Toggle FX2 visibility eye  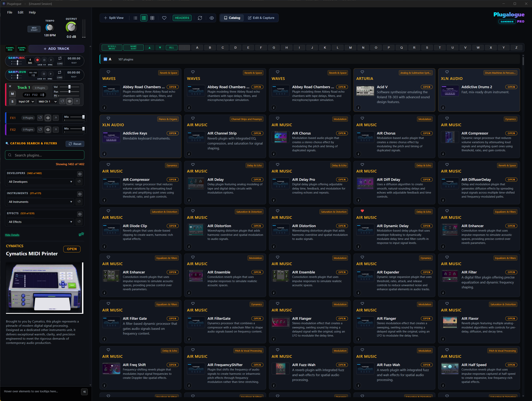point(48,129)
